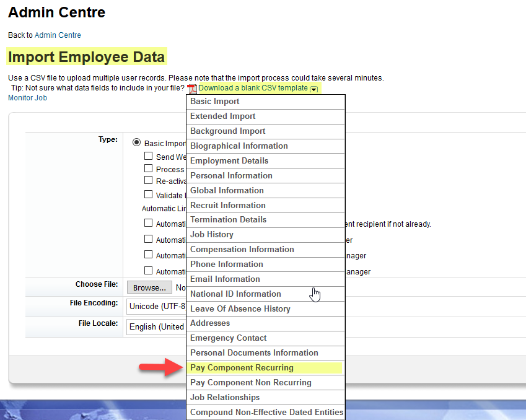526x420 pixels.
Task: Open the Download a blank CSV template link
Action: (x=253, y=88)
